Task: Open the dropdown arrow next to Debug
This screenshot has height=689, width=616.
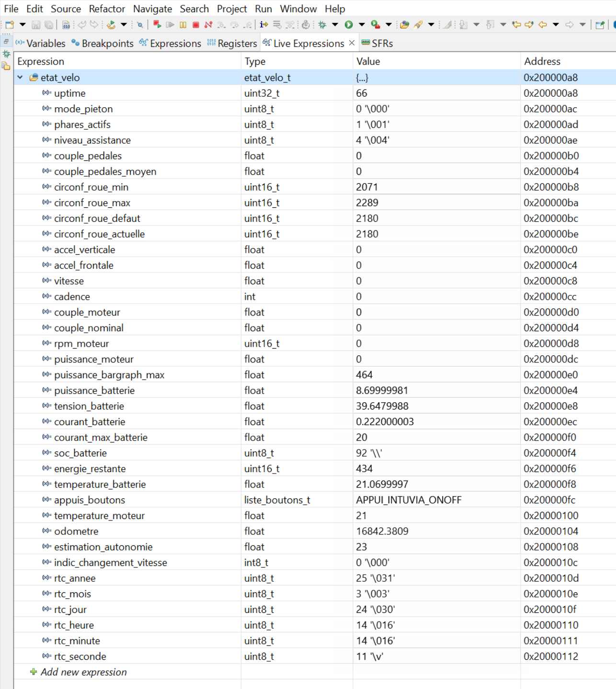Action: (335, 25)
